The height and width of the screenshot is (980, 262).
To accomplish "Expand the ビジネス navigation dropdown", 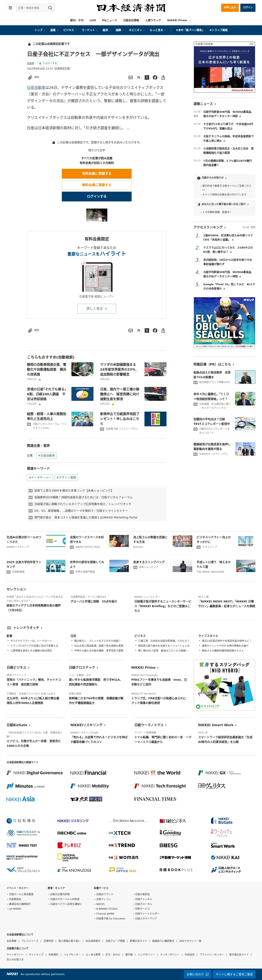I will coord(70,30).
